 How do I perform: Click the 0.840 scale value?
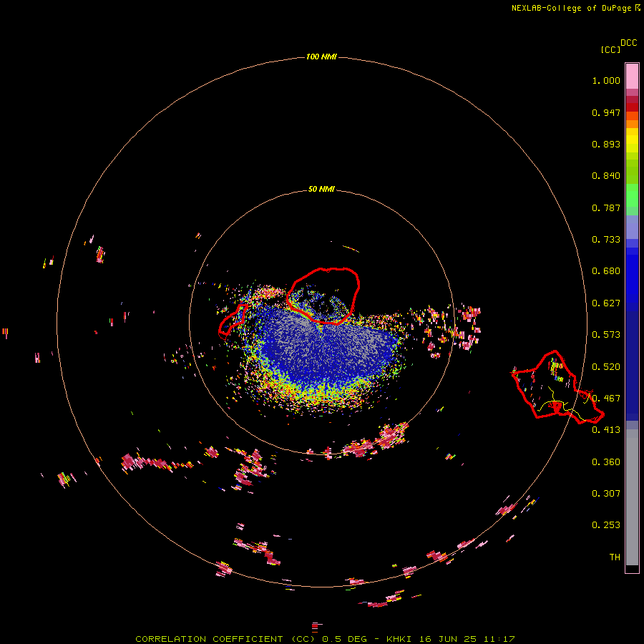coord(606,176)
